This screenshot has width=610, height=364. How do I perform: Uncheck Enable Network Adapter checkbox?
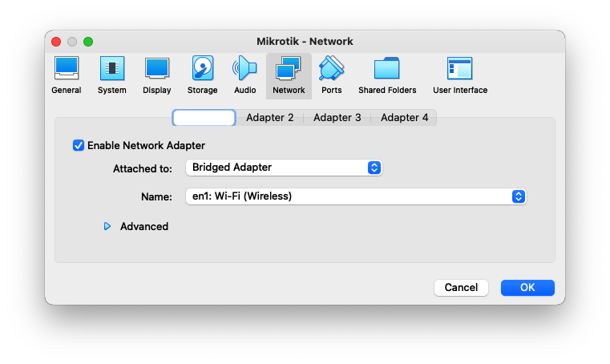coord(79,145)
